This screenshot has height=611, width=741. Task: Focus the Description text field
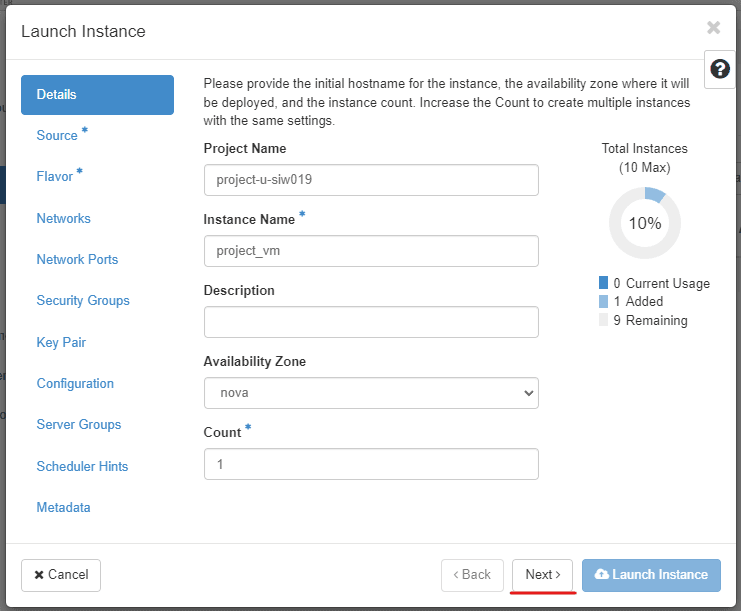tap(371, 322)
